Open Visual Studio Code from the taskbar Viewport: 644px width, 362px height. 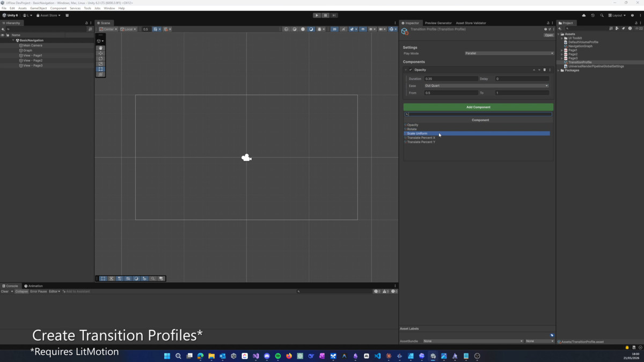(x=377, y=356)
